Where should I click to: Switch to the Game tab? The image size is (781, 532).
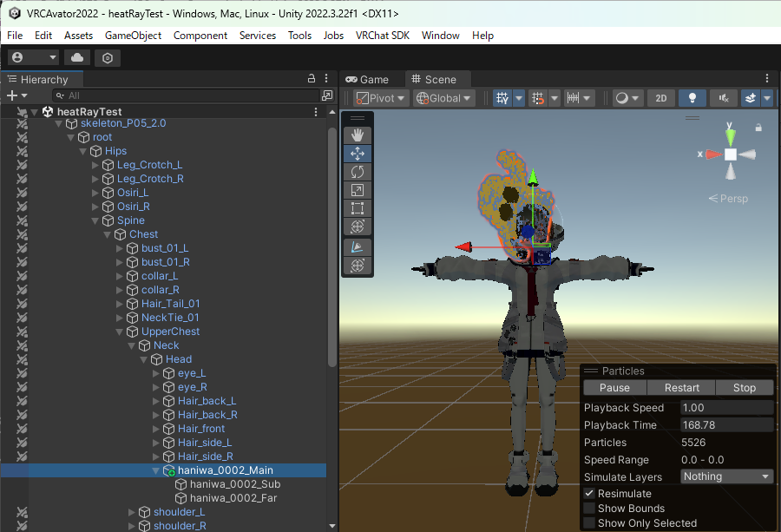(x=368, y=79)
